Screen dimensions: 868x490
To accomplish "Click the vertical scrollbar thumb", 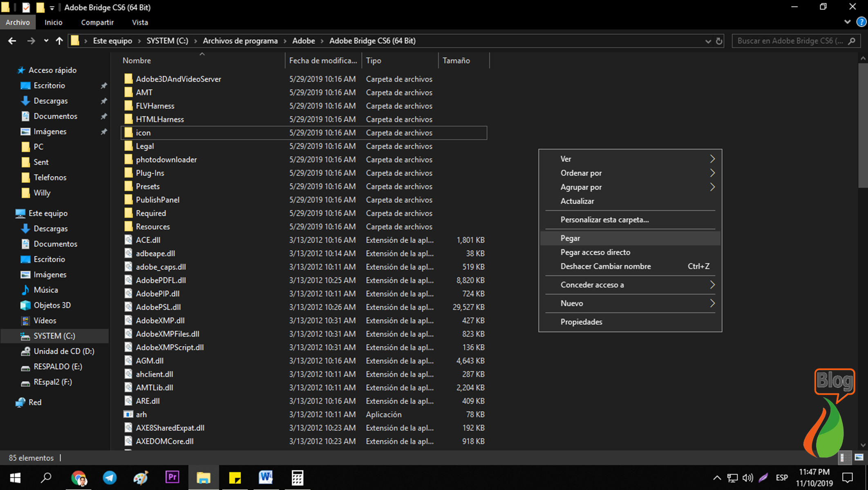I will 863,125.
